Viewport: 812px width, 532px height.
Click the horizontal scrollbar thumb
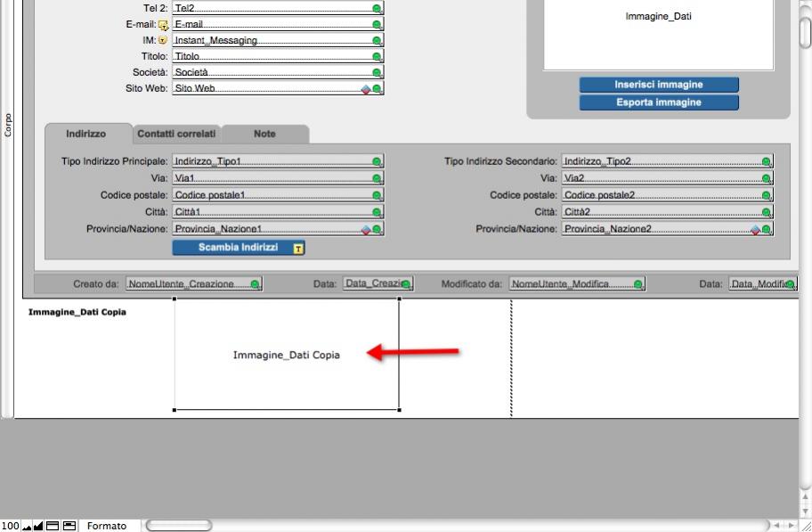click(179, 526)
